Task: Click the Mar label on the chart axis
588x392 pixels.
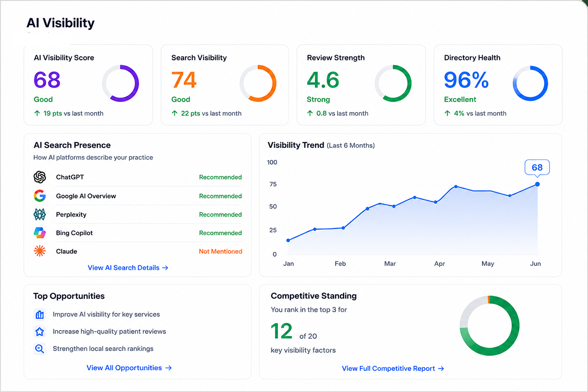Action: (x=390, y=264)
